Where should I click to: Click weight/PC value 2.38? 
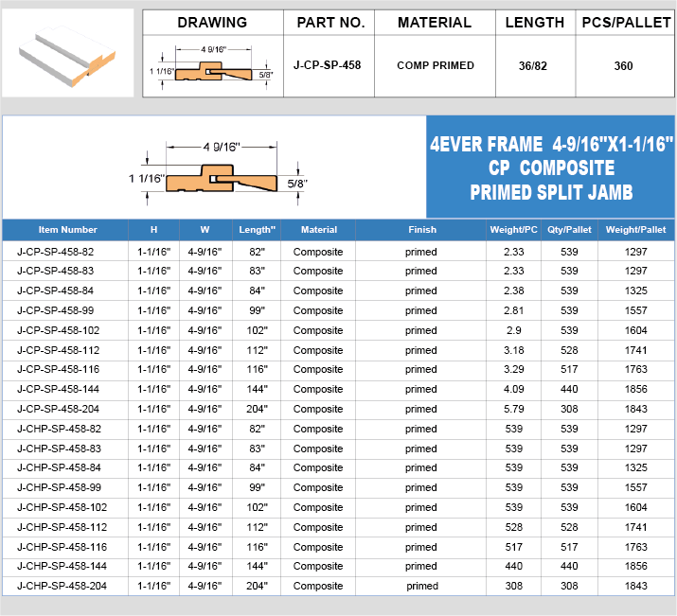pos(513,290)
